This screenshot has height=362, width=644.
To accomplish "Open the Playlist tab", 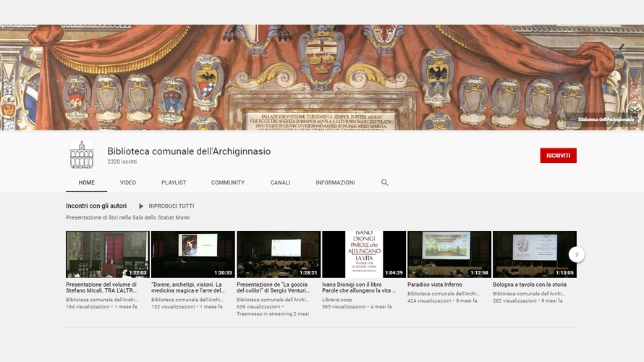I will [174, 182].
